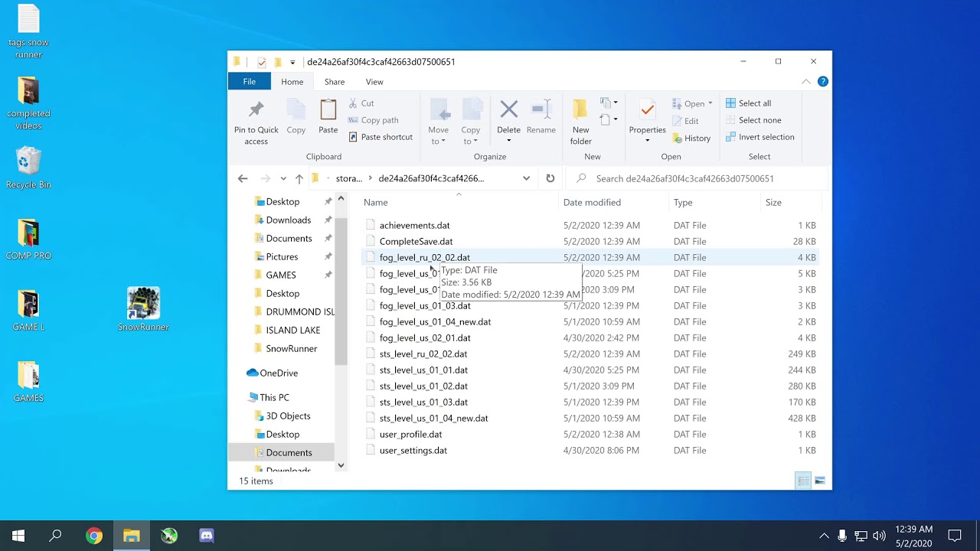Click the Back navigation arrow
Viewport: 980px width, 551px height.
click(243, 178)
